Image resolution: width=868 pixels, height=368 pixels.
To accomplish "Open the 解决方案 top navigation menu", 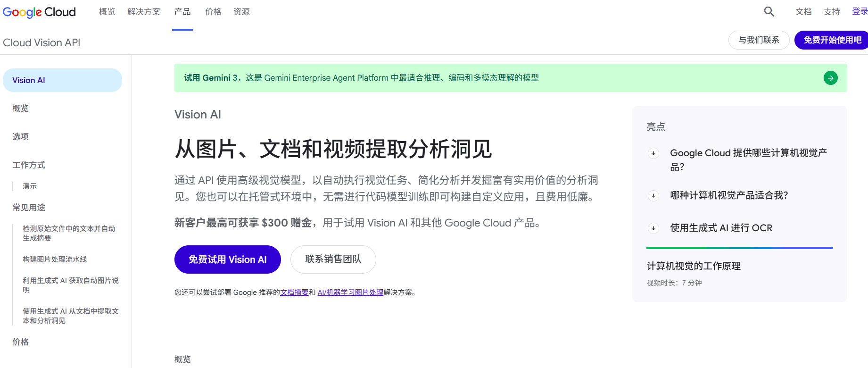I will 144,12.
